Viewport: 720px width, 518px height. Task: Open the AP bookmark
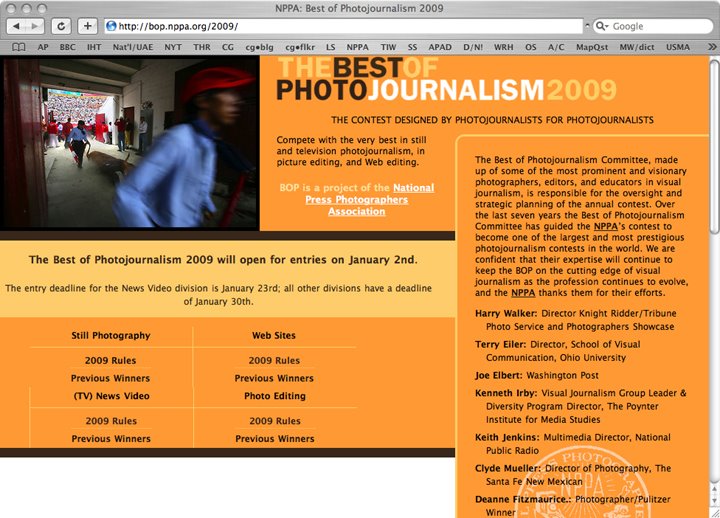pyautogui.click(x=43, y=47)
